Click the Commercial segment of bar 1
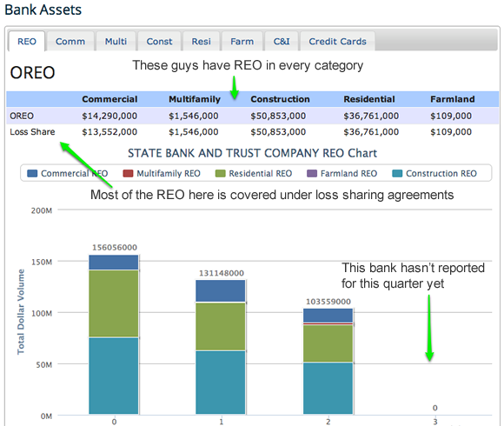The image size is (504, 426). click(221, 290)
